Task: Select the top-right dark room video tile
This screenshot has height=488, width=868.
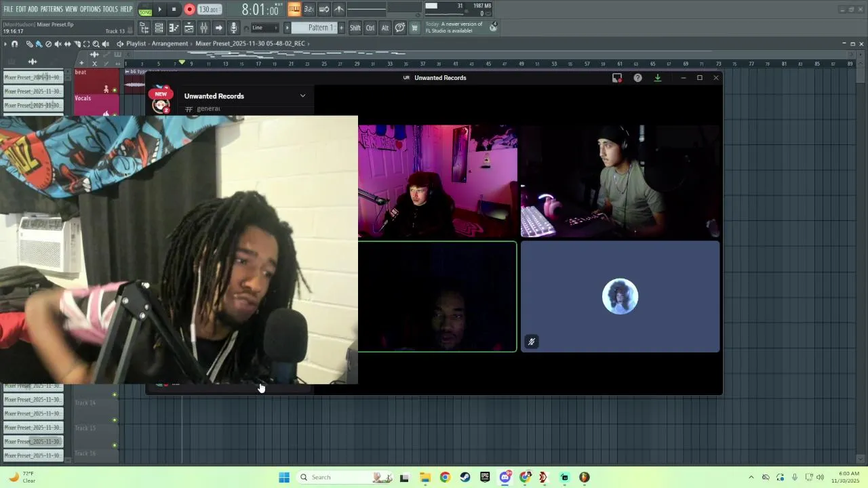Action: pyautogui.click(x=620, y=182)
